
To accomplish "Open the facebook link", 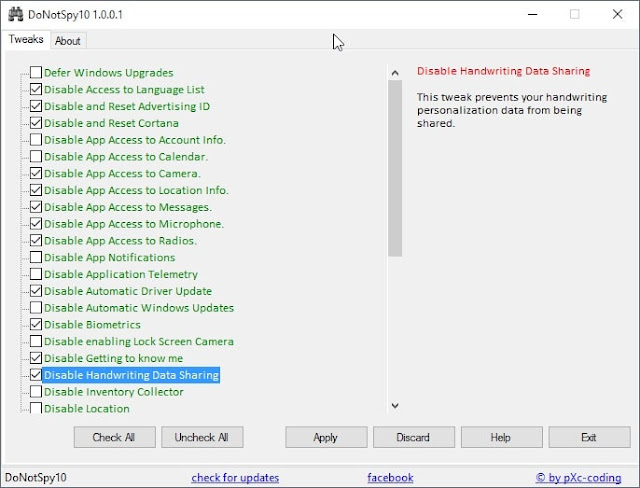I will pos(390,477).
